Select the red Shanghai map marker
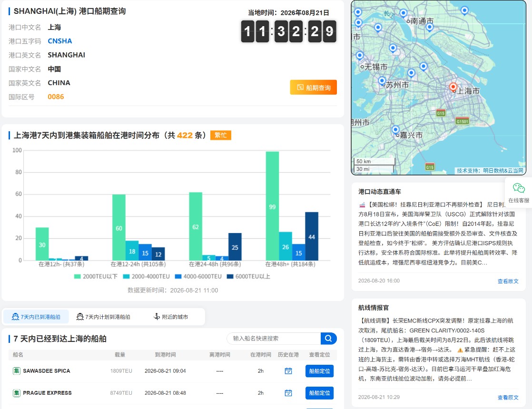532x409 pixels. click(453, 87)
